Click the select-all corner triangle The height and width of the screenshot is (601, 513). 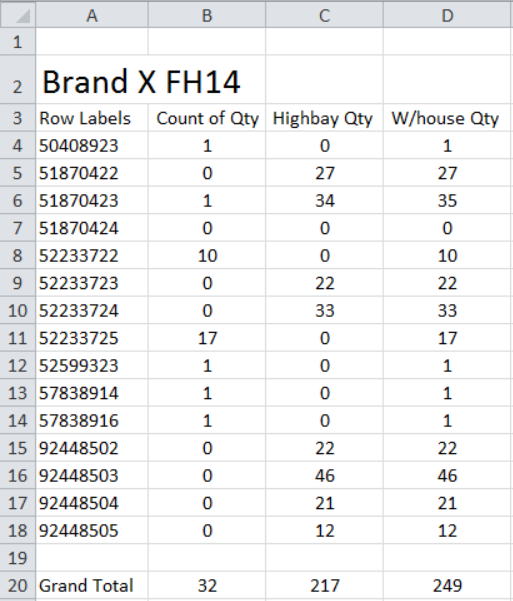18,15
